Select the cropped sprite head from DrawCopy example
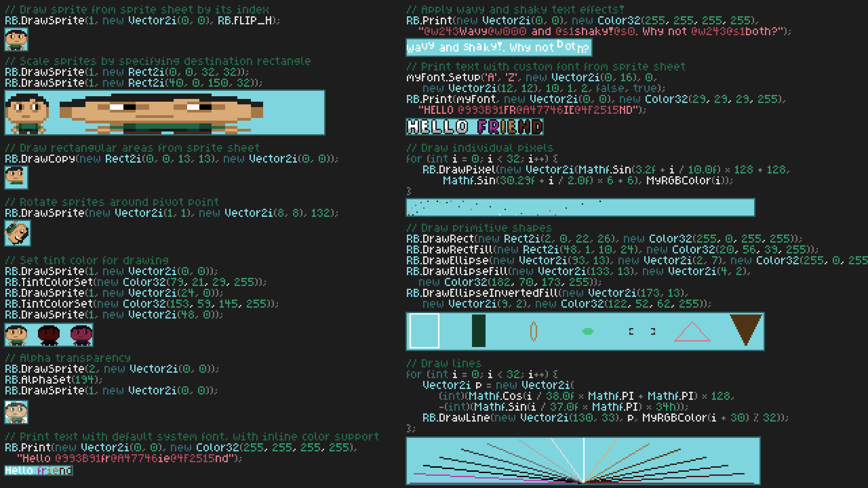This screenshot has width=868, height=488. tap(16, 178)
